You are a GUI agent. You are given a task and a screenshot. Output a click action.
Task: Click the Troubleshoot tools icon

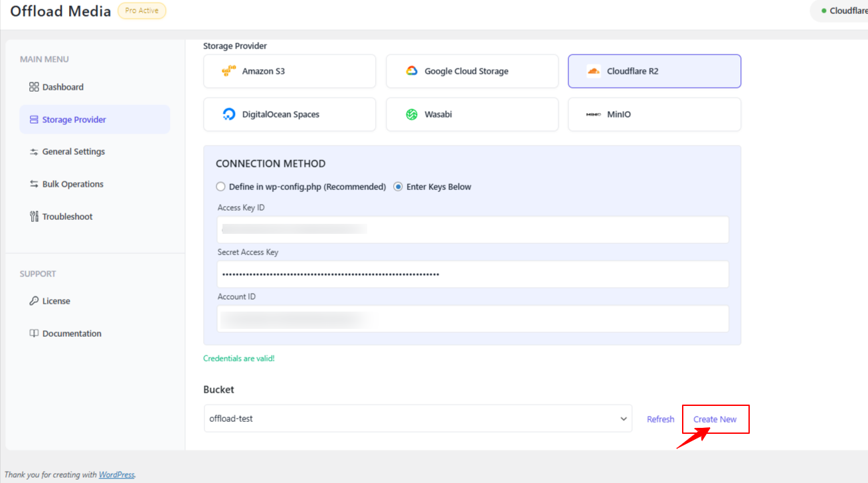tap(34, 217)
